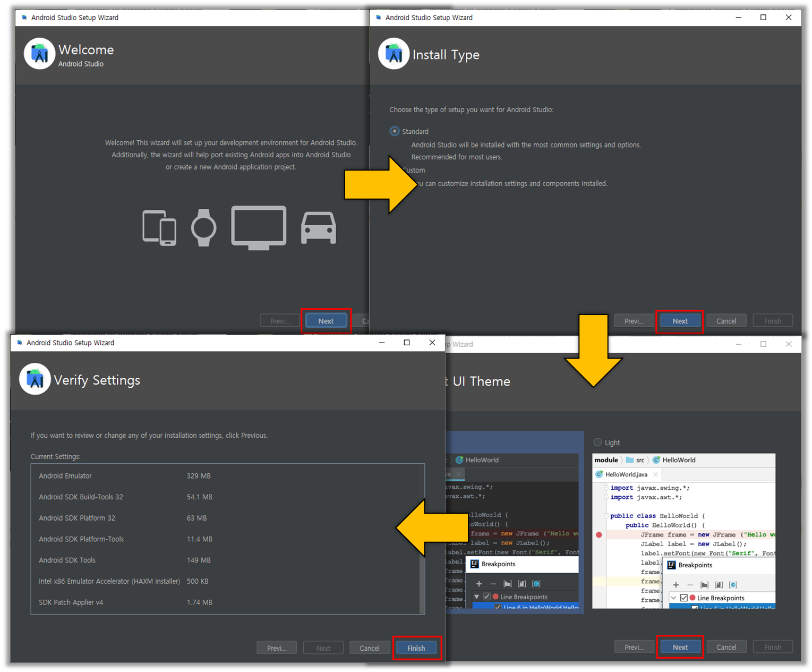The height and width of the screenshot is (672, 812).
Task: Click the 329 MB size value
Action: [199, 476]
